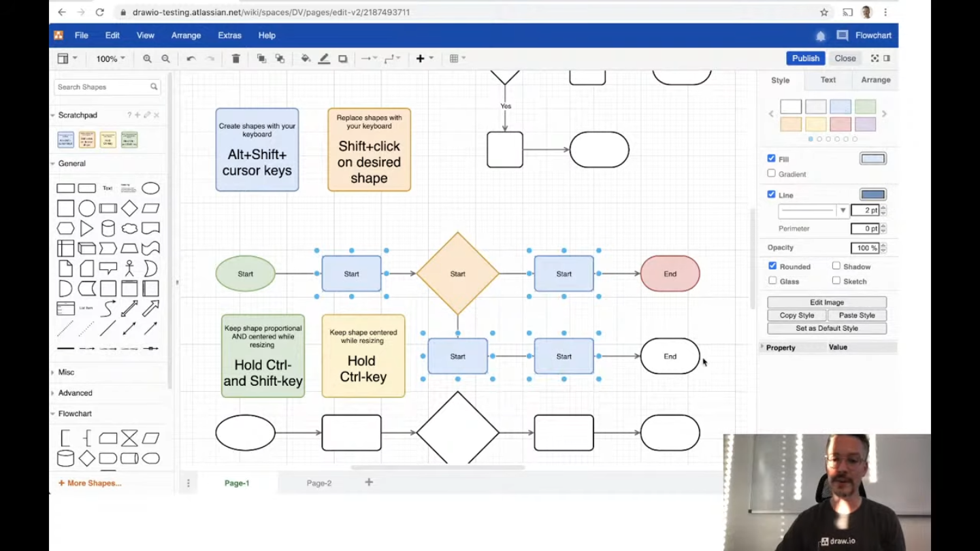This screenshot has width=980, height=551.
Task: Switch to Page-2
Action: click(318, 483)
